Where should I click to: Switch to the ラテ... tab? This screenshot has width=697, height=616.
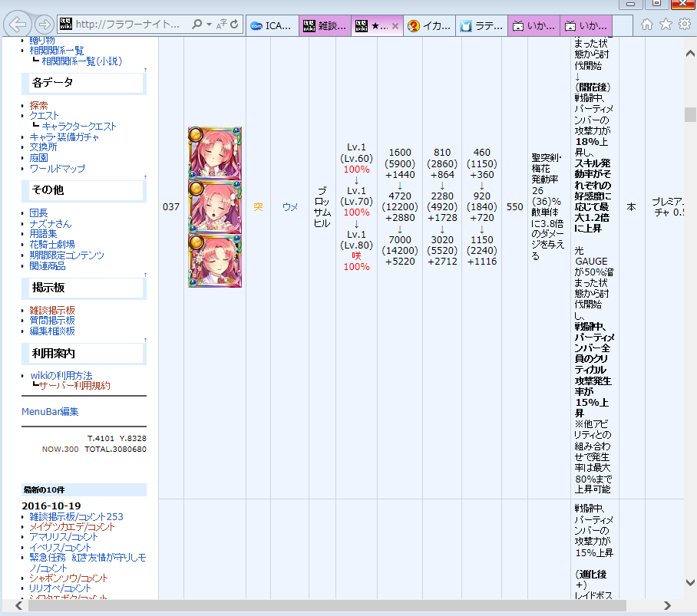point(482,26)
